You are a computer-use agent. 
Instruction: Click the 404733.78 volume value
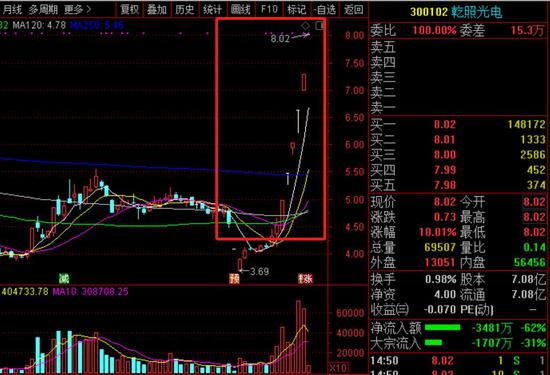pos(25,292)
